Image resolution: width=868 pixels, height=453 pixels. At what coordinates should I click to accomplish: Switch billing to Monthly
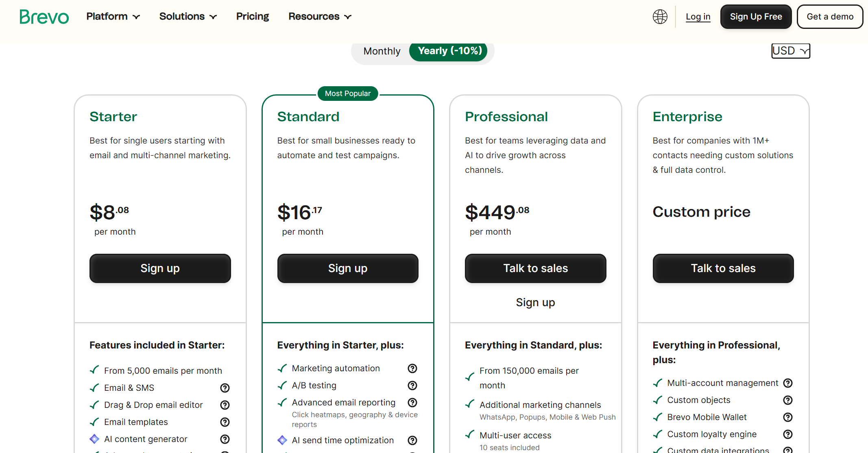tap(382, 51)
